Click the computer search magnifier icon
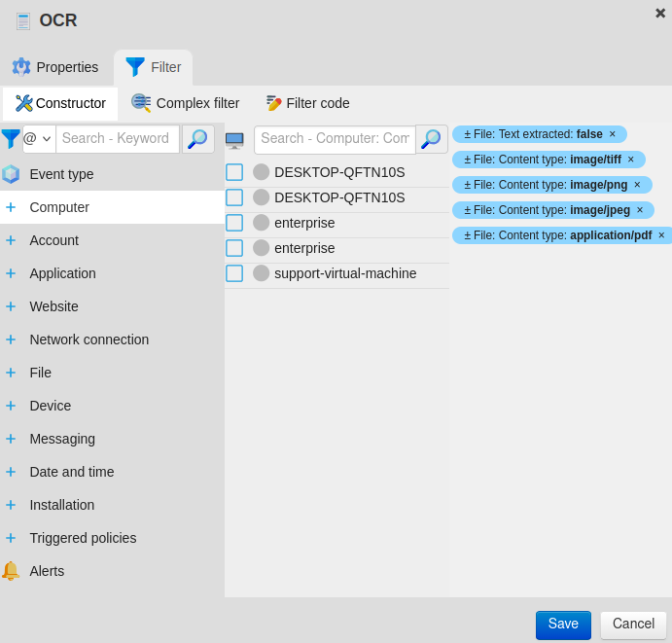 (432, 139)
